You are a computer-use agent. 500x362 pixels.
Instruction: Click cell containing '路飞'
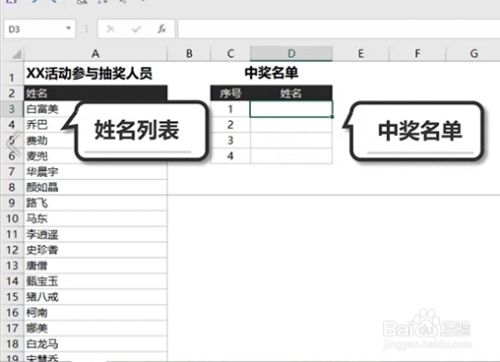(96, 203)
